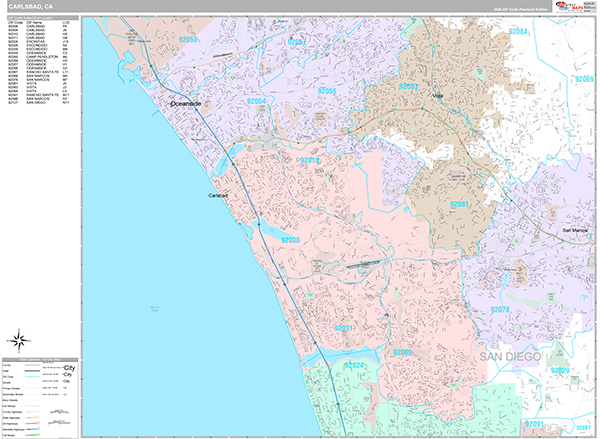Screen dimensions: 600x439
Task: Select ZIP code label 92054
Action: tap(256, 101)
